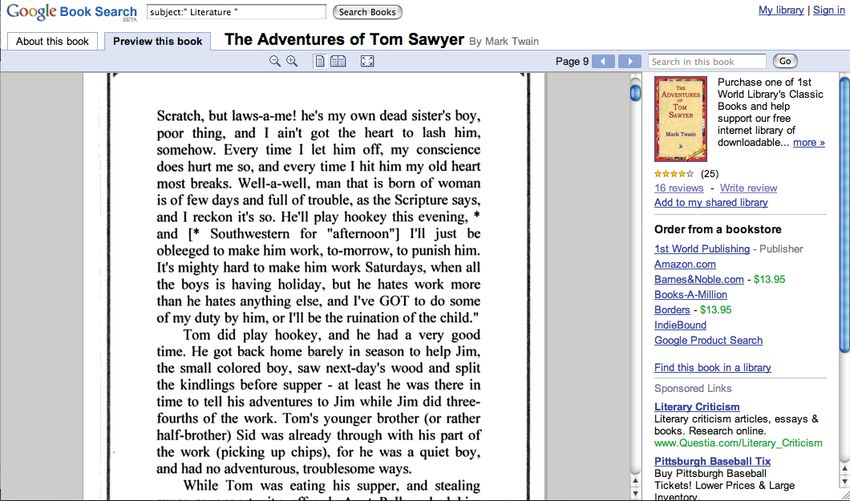850x501 pixels.
Task: Click The Adventures of Tom Sawyer title
Action: [344, 40]
